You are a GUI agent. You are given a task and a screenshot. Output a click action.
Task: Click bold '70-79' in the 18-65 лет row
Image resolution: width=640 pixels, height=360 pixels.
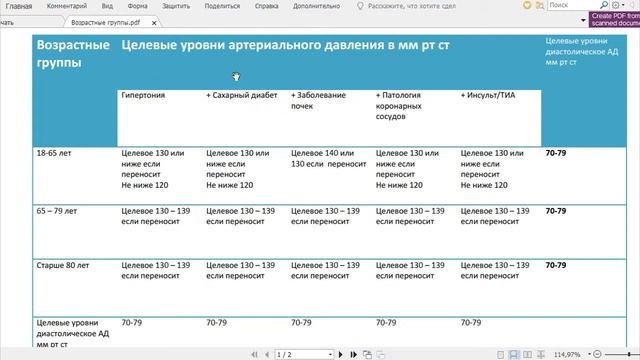click(x=556, y=153)
